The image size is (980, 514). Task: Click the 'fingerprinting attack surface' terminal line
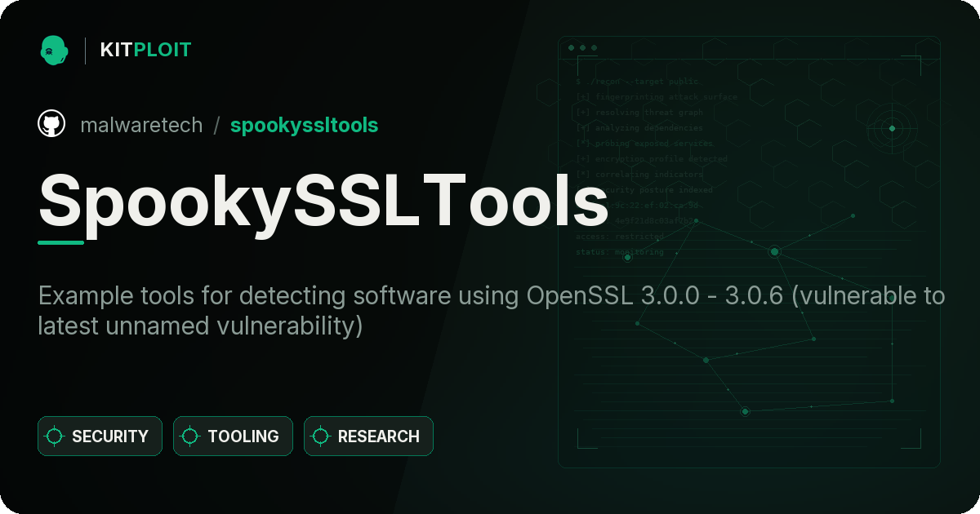pyautogui.click(x=656, y=97)
